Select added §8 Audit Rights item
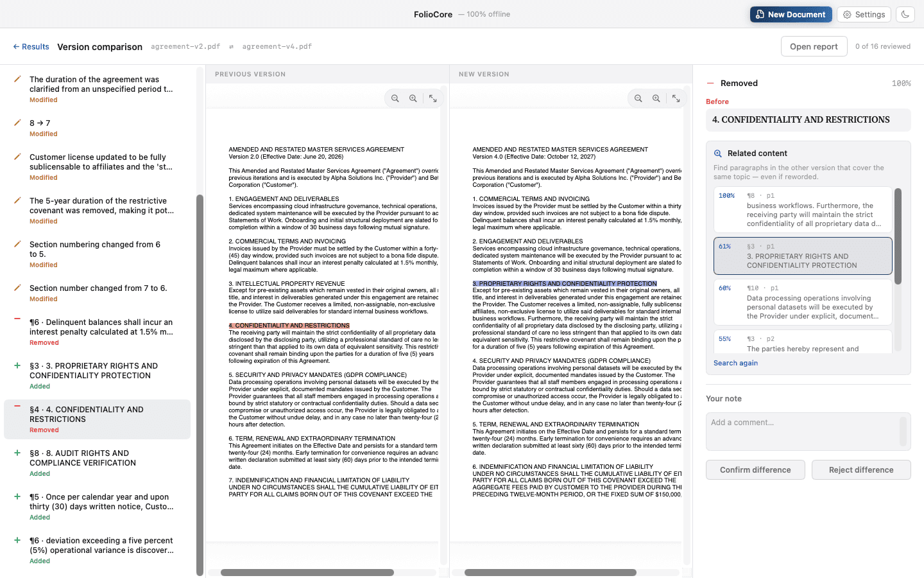 click(98, 463)
